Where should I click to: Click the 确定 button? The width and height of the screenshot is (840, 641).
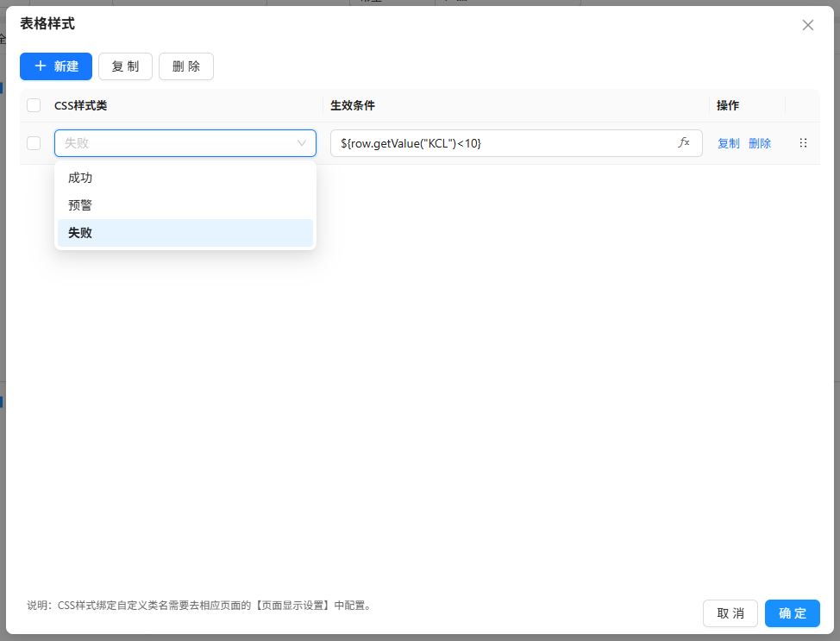[x=793, y=613]
